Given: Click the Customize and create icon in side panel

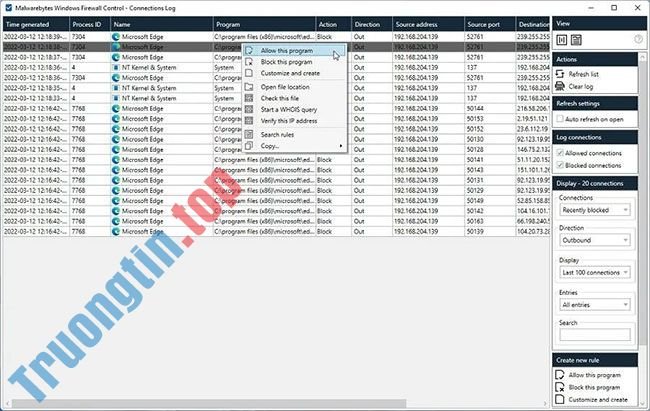Looking at the screenshot, I should click(562, 399).
